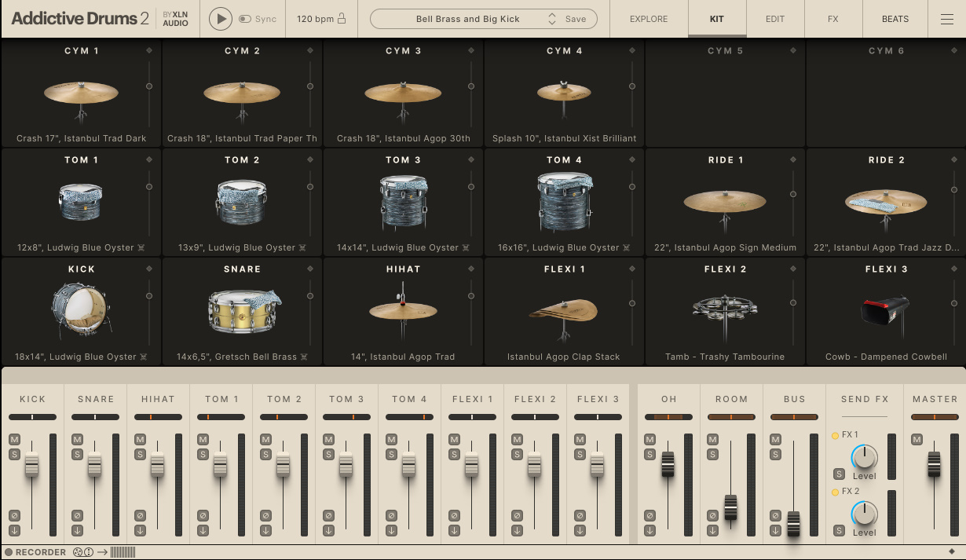Image resolution: width=966 pixels, height=560 pixels.
Task: Open the preset selector up/down arrows
Action: pyautogui.click(x=552, y=19)
